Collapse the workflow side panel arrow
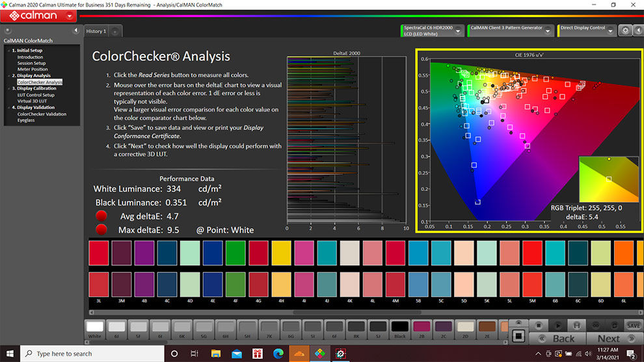The image size is (644, 362). (75, 31)
